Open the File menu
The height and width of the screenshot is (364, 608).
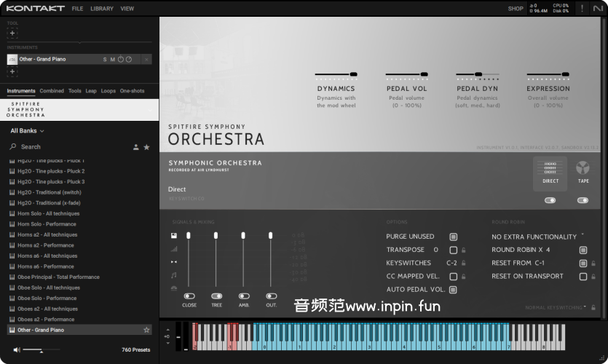click(x=77, y=9)
